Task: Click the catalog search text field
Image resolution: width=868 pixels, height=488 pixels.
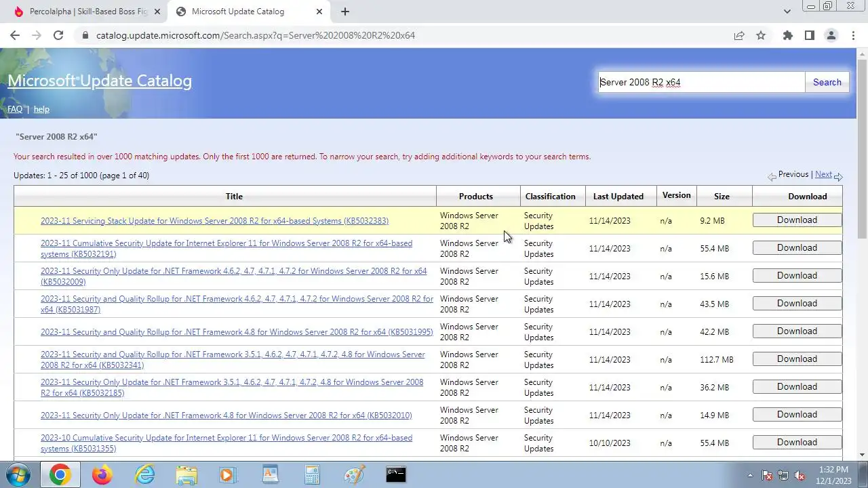Action: click(701, 82)
